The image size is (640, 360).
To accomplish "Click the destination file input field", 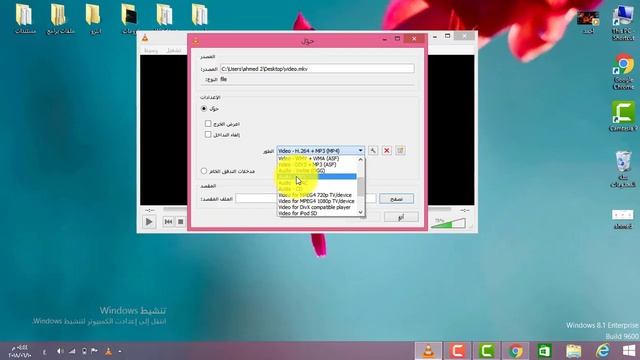I will 305,198.
